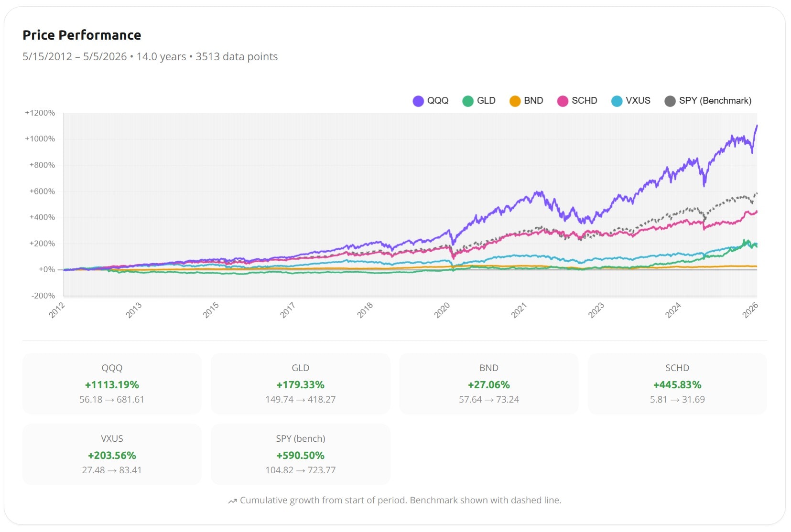This screenshot has height=532, width=791.
Task: Hide the QQQ legend label
Action: point(438,101)
